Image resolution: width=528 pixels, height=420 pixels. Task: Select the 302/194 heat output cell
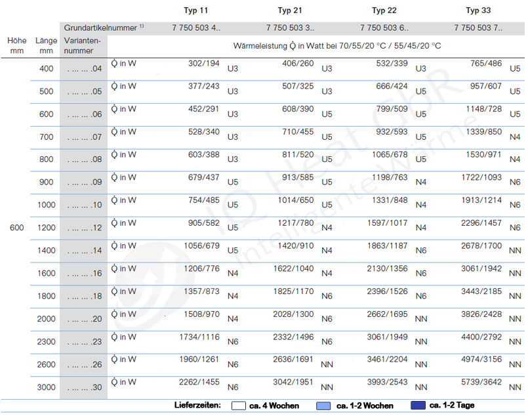205,64
